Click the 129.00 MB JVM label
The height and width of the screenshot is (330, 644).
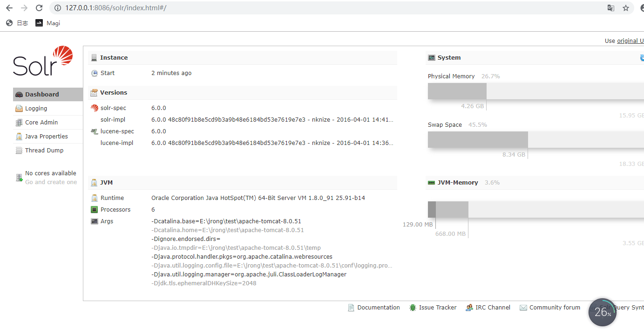pyautogui.click(x=418, y=225)
